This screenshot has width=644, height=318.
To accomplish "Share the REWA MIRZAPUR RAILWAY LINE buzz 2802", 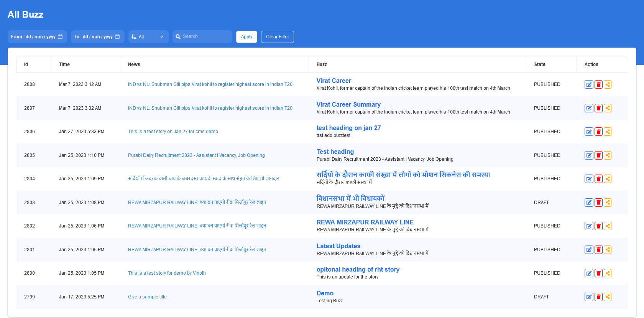I will point(608,226).
